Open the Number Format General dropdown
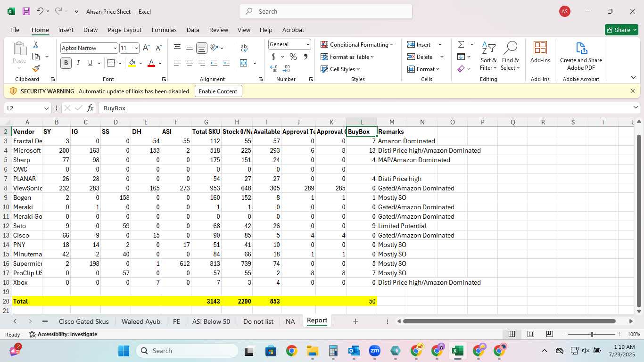Image resolution: width=644 pixels, height=362 pixels. 308,44
